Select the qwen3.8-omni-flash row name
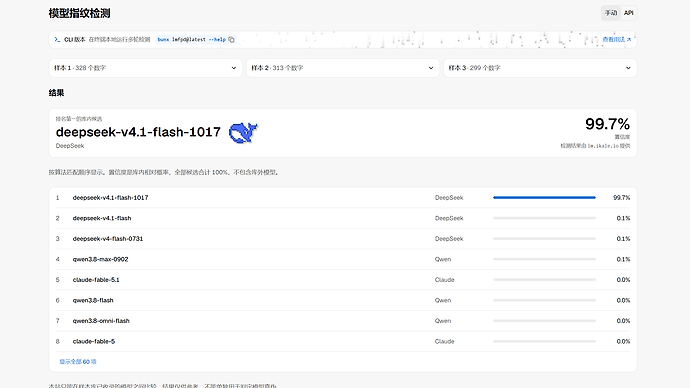The height and width of the screenshot is (388, 690). pos(101,321)
